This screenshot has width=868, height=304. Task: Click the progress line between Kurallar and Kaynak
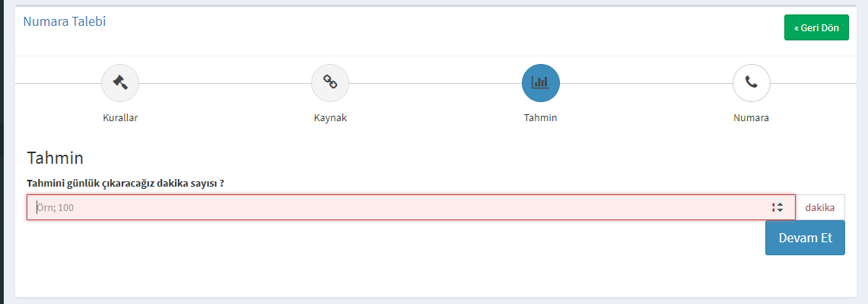224,83
